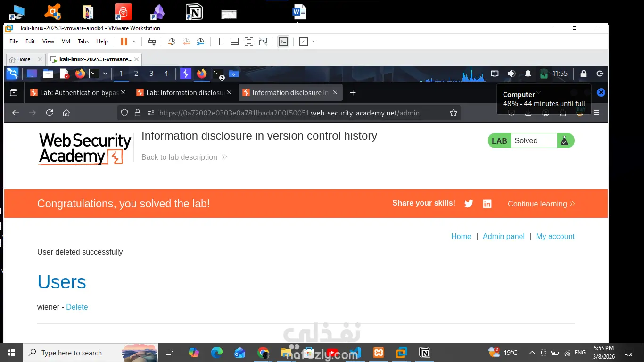Switch to Kali workspace 3
644x362 pixels.
tap(151, 74)
